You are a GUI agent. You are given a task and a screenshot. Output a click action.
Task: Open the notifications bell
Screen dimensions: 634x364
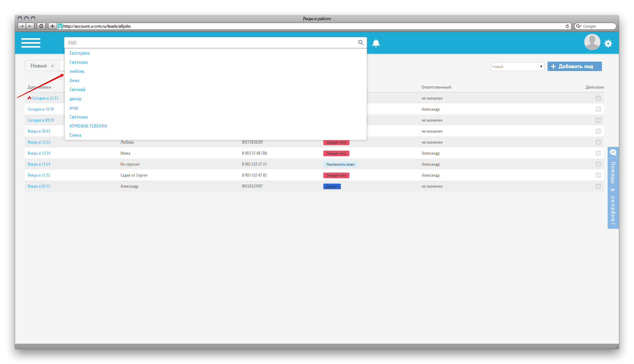pos(376,43)
